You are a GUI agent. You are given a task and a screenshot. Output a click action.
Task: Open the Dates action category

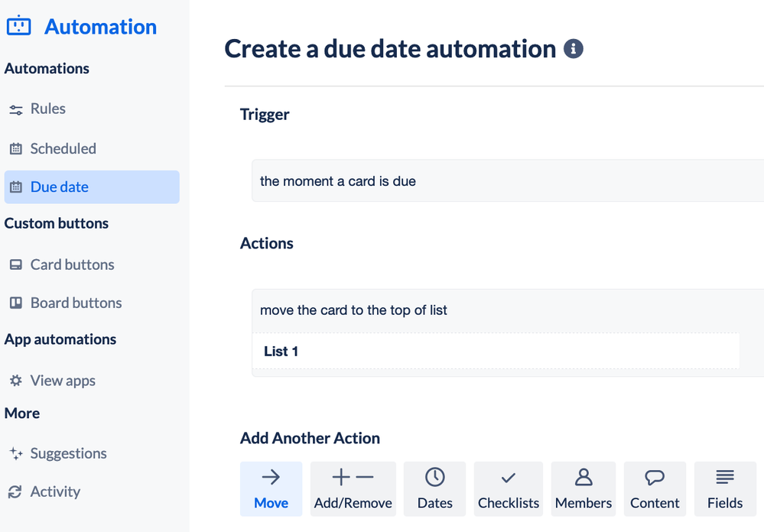[x=434, y=489]
